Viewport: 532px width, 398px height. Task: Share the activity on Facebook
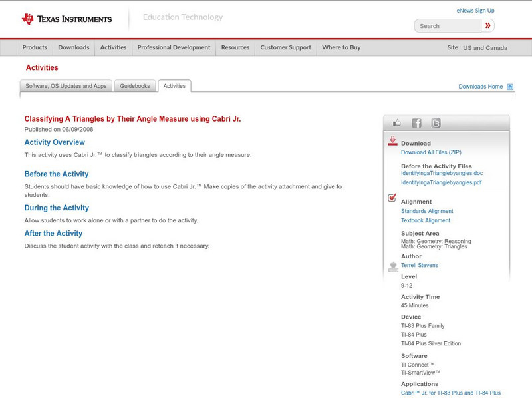click(x=416, y=123)
